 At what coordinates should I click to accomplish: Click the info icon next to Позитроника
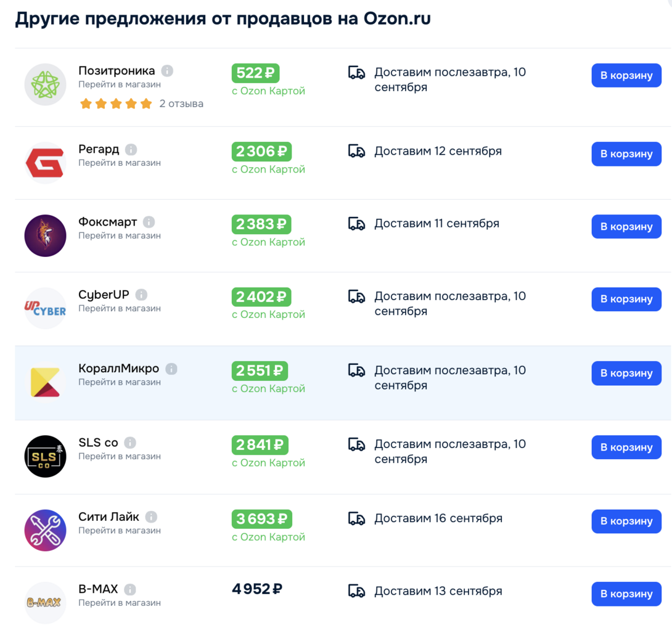pyautogui.click(x=167, y=71)
